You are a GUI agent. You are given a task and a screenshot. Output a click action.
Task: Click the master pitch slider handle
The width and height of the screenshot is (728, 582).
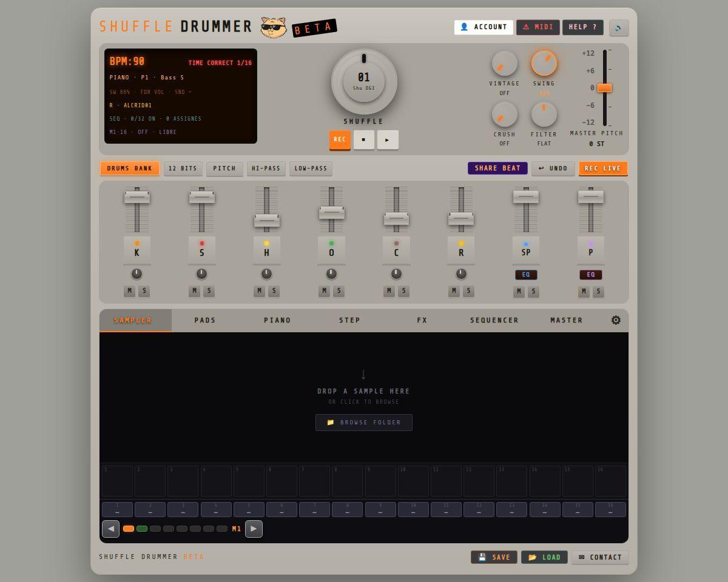[604, 88]
